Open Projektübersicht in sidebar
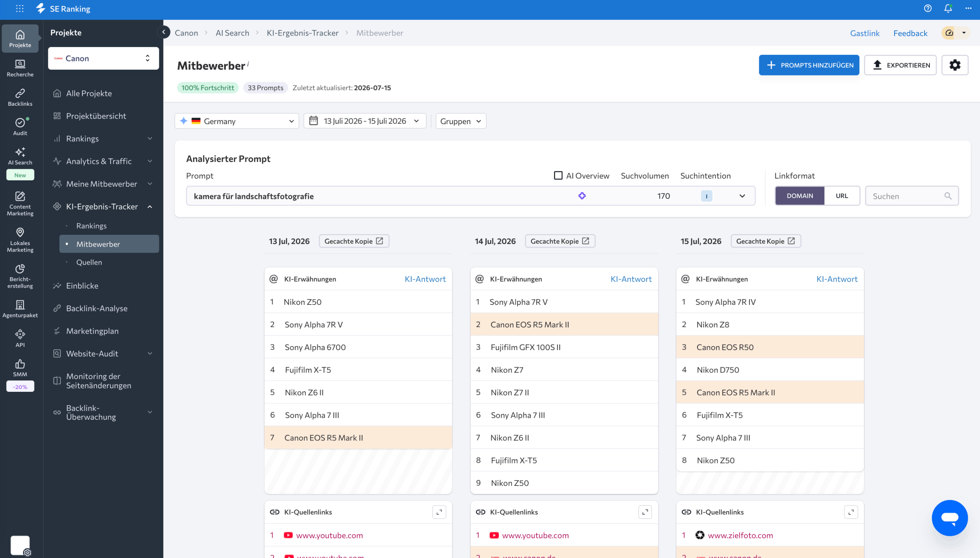This screenshot has height=558, width=980. tap(96, 116)
